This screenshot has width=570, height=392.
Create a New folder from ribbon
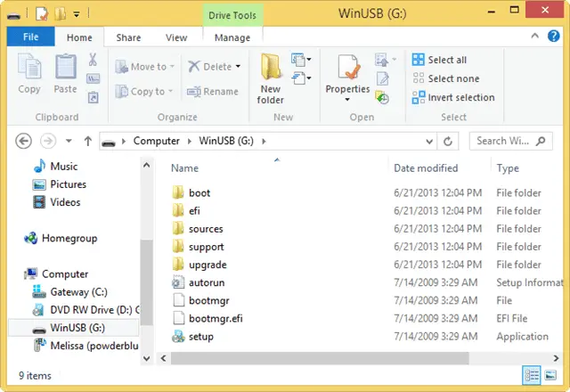click(271, 78)
